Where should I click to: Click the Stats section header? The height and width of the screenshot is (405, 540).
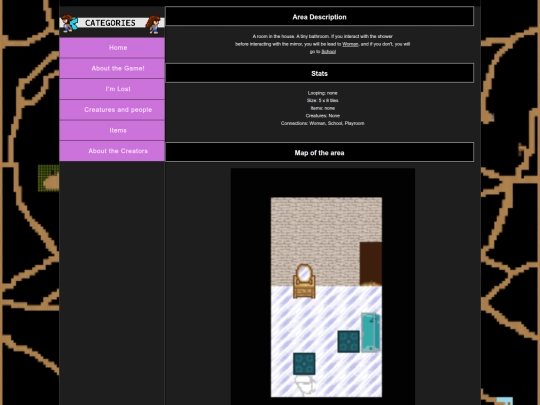click(x=320, y=73)
